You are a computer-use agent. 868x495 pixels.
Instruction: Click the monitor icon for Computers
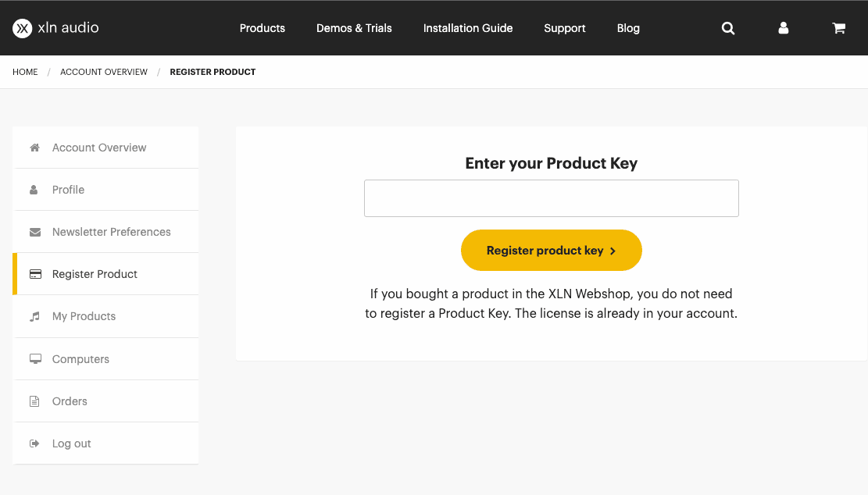tap(34, 359)
